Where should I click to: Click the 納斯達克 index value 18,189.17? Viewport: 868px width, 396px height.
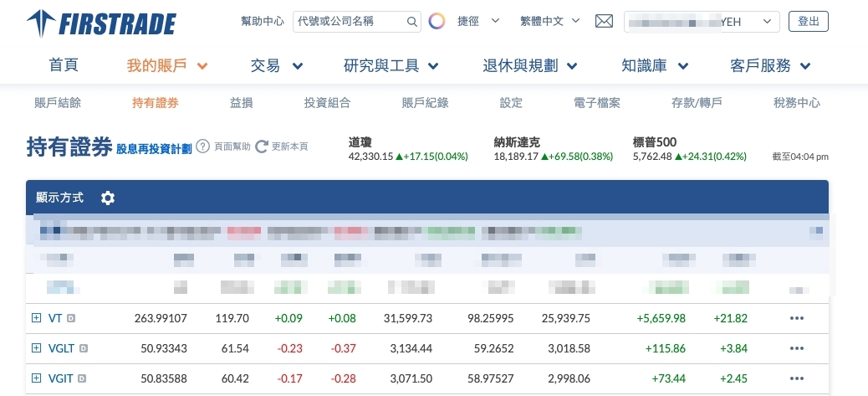pos(516,157)
